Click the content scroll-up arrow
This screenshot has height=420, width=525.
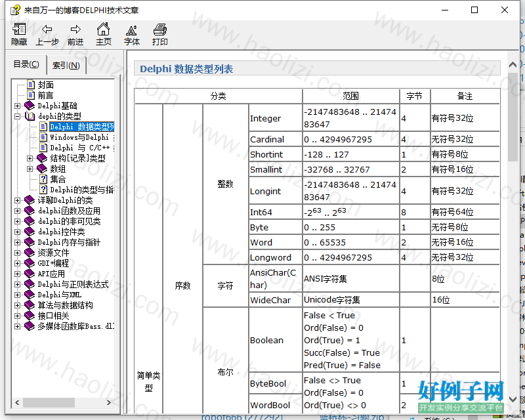point(513,65)
